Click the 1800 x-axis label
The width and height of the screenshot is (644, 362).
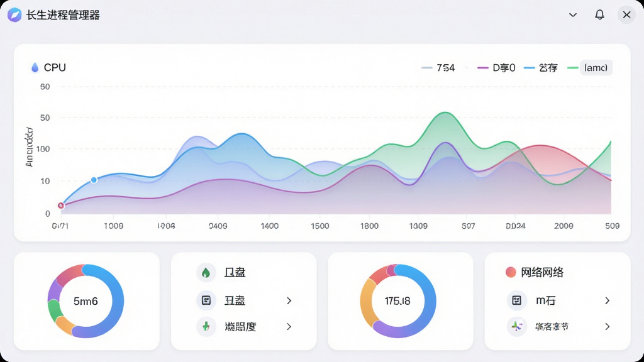[x=369, y=226]
